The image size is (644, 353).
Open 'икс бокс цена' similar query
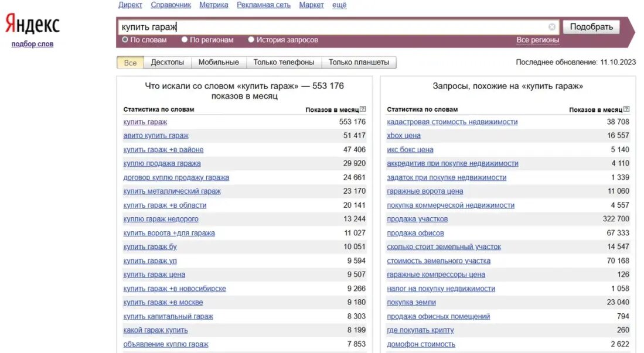[410, 149]
